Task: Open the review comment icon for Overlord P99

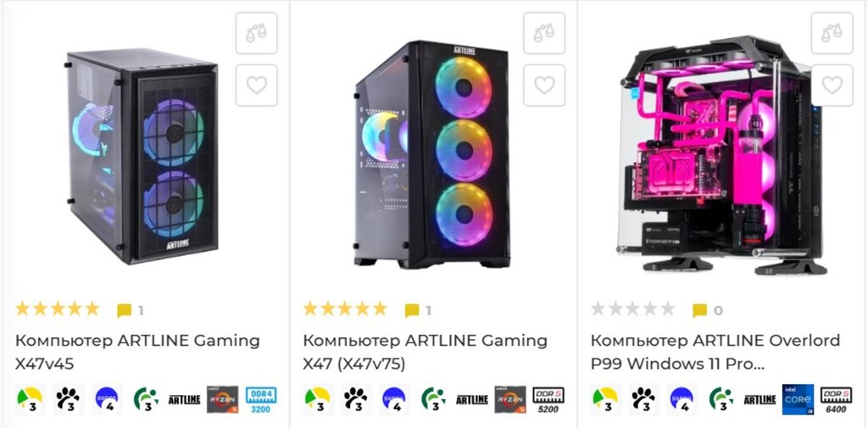Action: click(699, 310)
